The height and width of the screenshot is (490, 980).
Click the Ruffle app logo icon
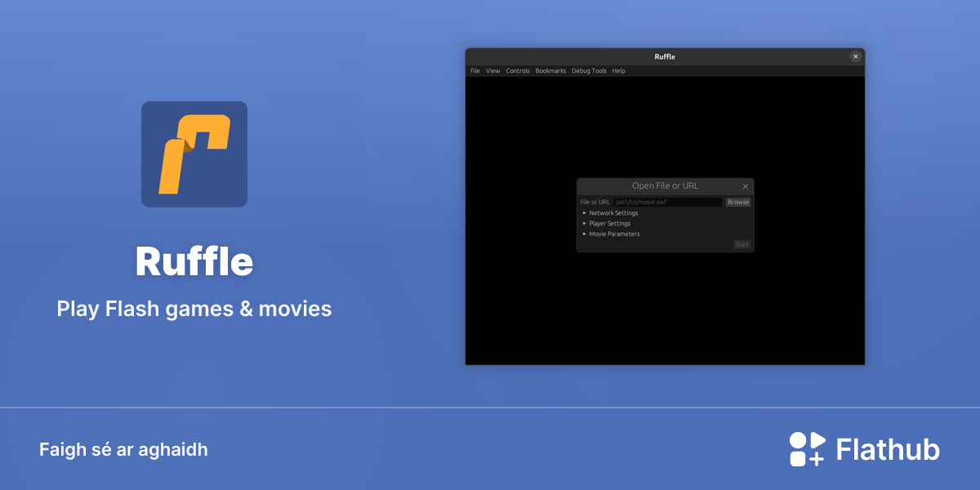coord(194,154)
